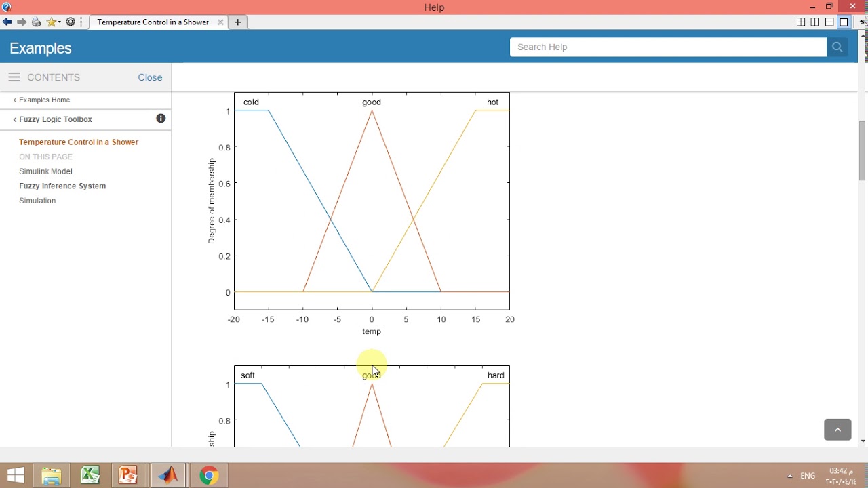Open PowerPoint from taskbar

tap(128, 475)
